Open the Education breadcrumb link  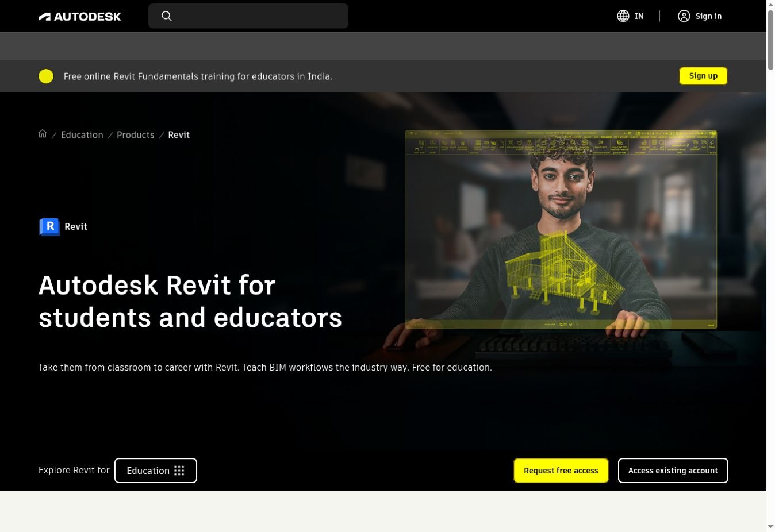tap(82, 134)
